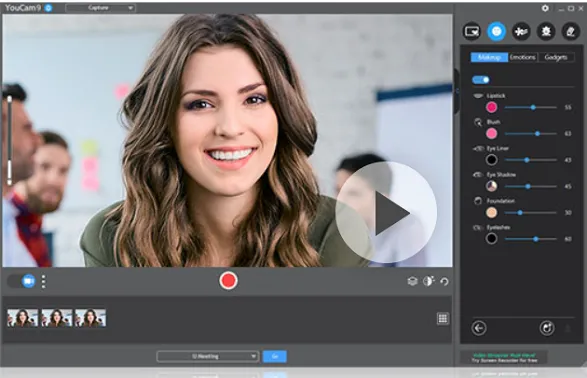Viewport: 587px width, 378px height.
Task: Click the undo arrow icon below video
Action: [444, 281]
